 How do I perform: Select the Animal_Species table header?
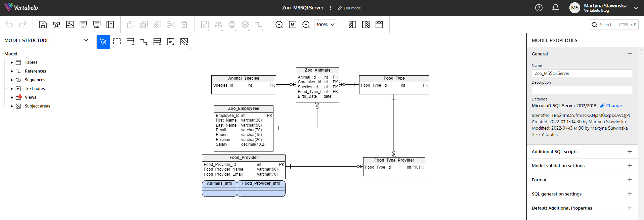[244, 78]
